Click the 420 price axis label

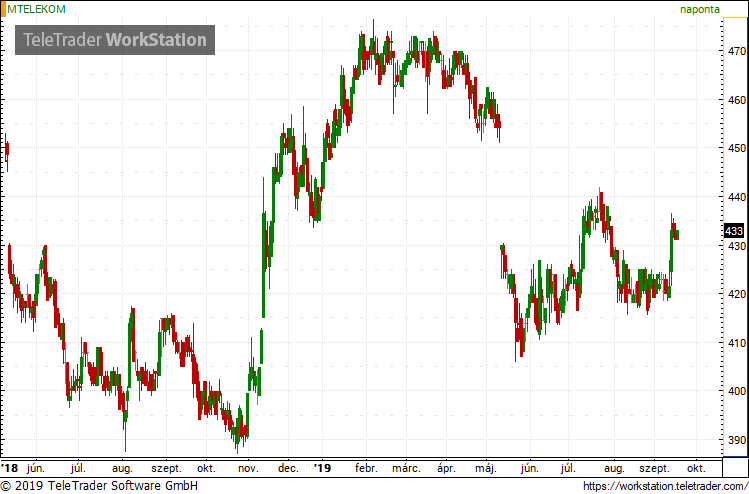[736, 294]
